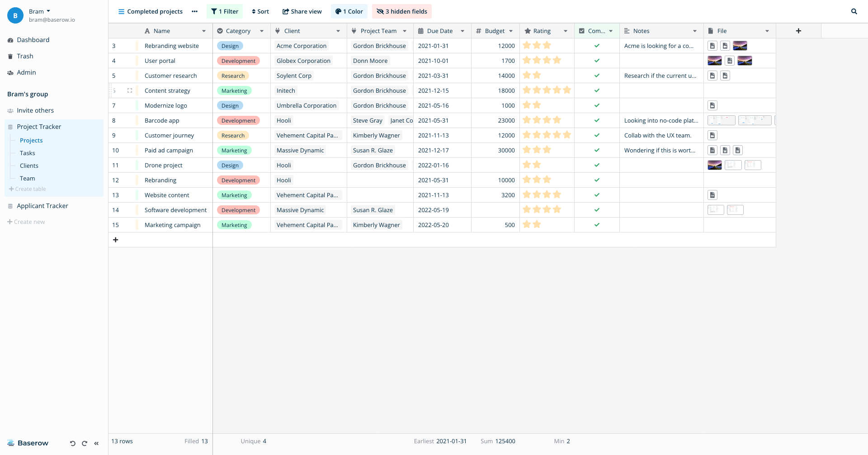Open the Category column dropdown
This screenshot has width=868, height=455.
tap(262, 30)
